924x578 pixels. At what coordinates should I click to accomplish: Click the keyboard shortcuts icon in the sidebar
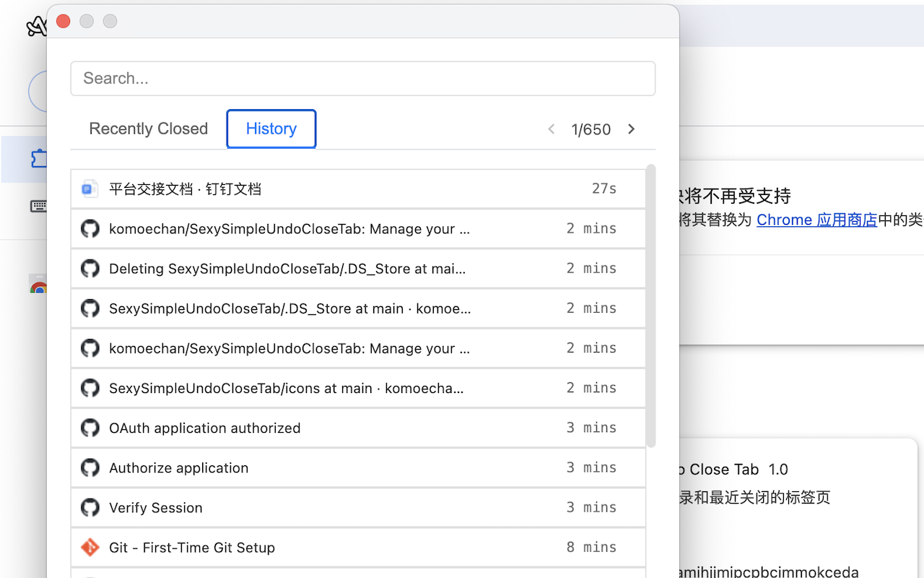tap(38, 206)
